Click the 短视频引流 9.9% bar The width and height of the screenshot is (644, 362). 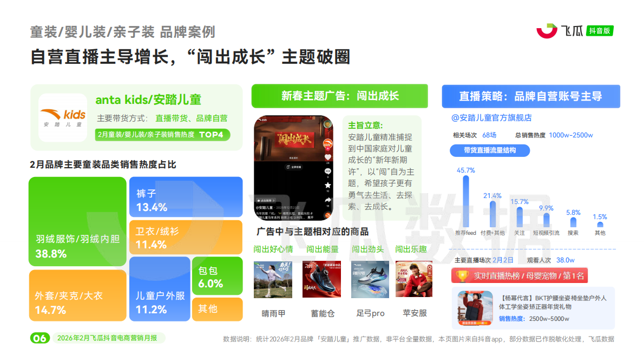tap(546, 220)
